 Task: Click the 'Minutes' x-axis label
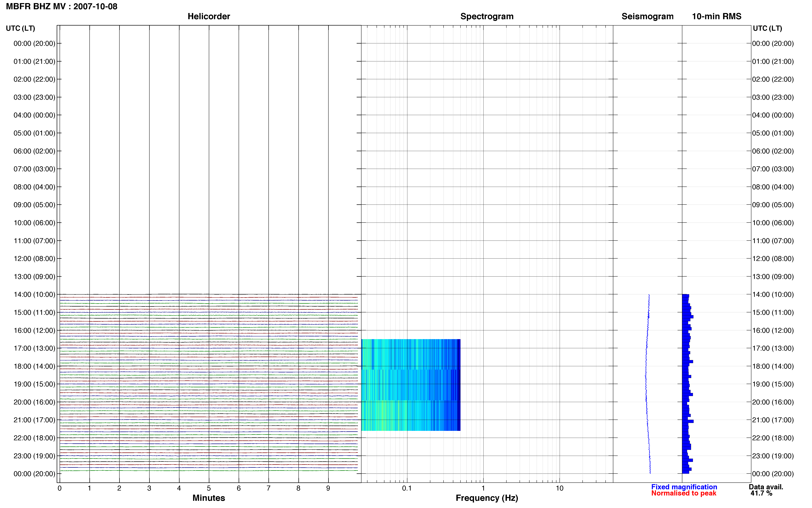pyautogui.click(x=208, y=498)
